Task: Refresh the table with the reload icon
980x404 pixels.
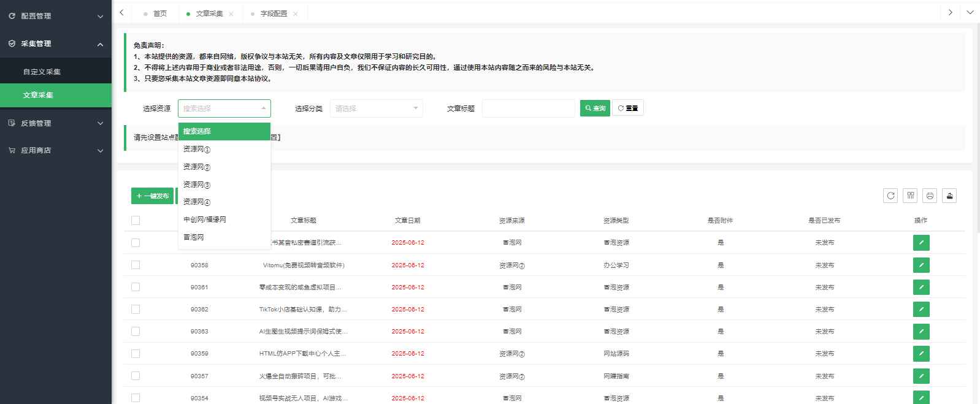Action: coord(890,196)
